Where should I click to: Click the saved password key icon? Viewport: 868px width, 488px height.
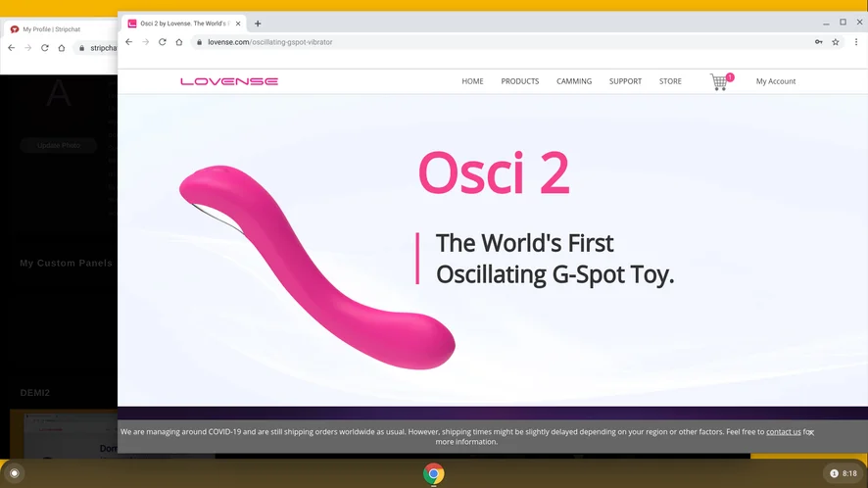click(x=818, y=42)
